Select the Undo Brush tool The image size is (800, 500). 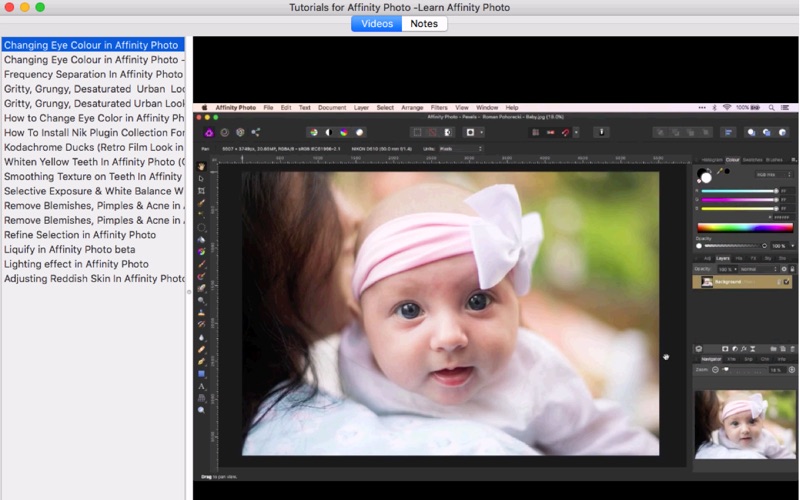pos(202,324)
